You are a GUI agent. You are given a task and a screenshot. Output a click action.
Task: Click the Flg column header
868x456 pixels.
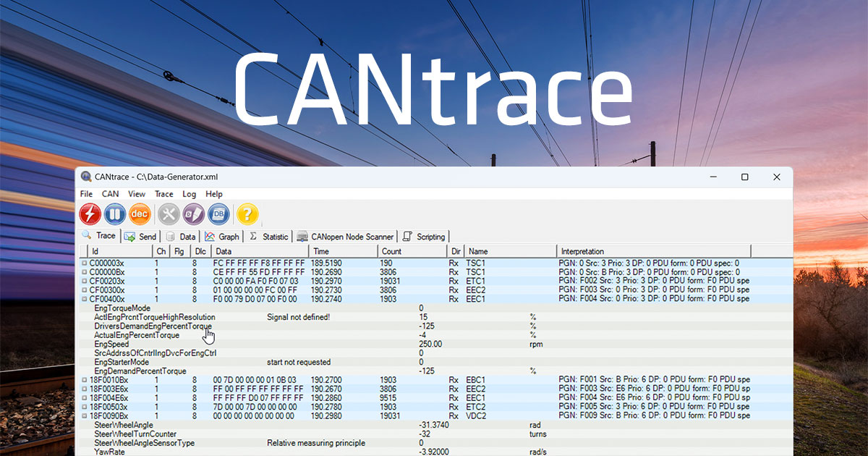click(x=180, y=251)
